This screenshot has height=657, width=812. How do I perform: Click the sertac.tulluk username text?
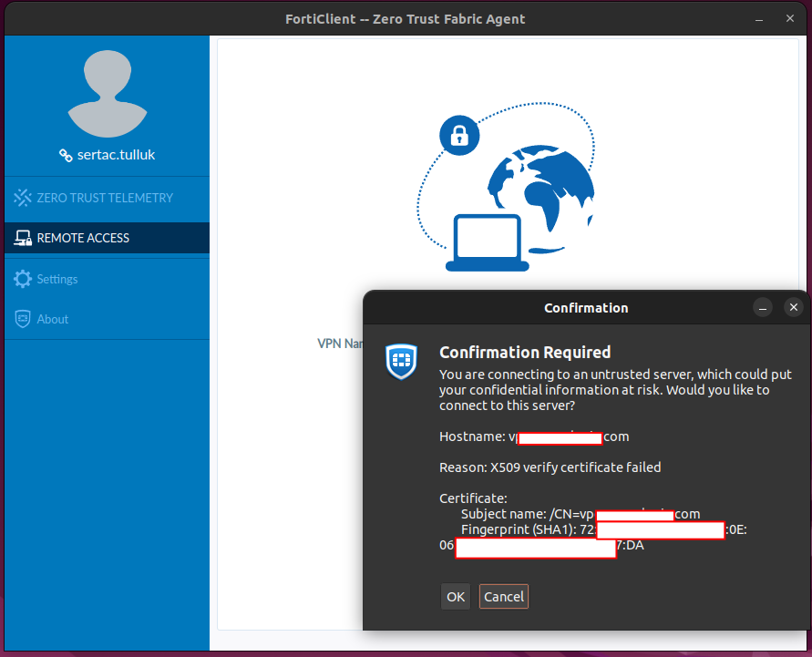tap(116, 155)
